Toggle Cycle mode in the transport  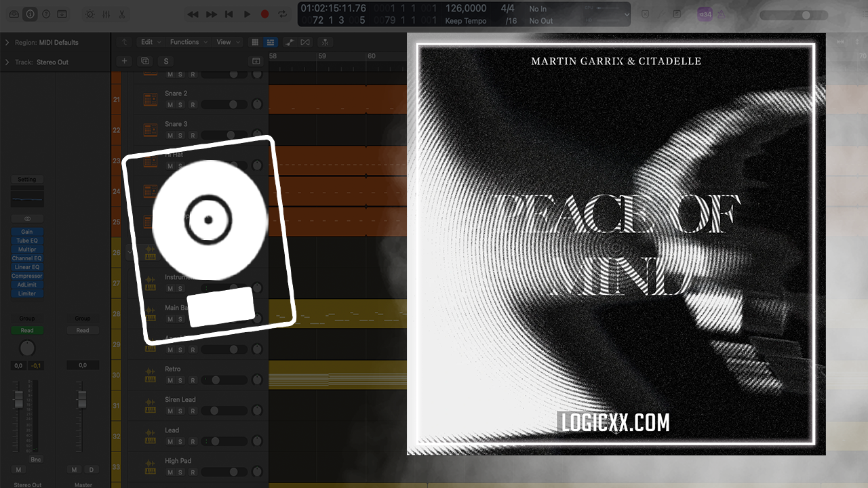pos(282,14)
